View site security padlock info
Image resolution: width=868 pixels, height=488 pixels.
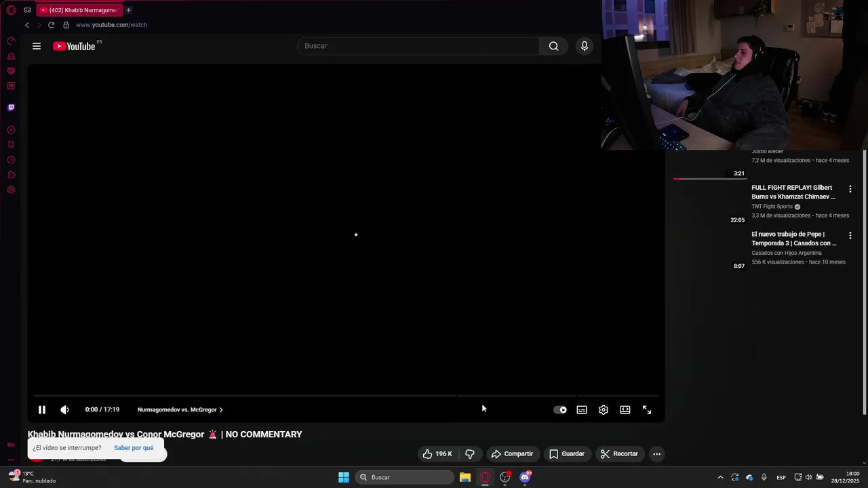[x=66, y=25]
